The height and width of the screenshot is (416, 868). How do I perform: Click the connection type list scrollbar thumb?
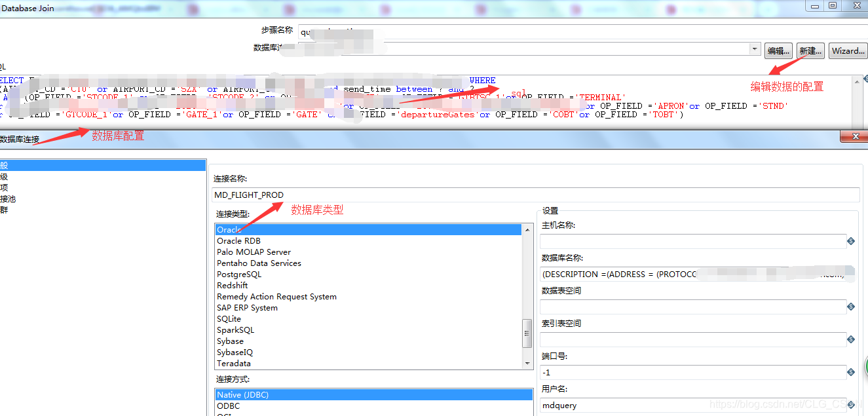[527, 333]
